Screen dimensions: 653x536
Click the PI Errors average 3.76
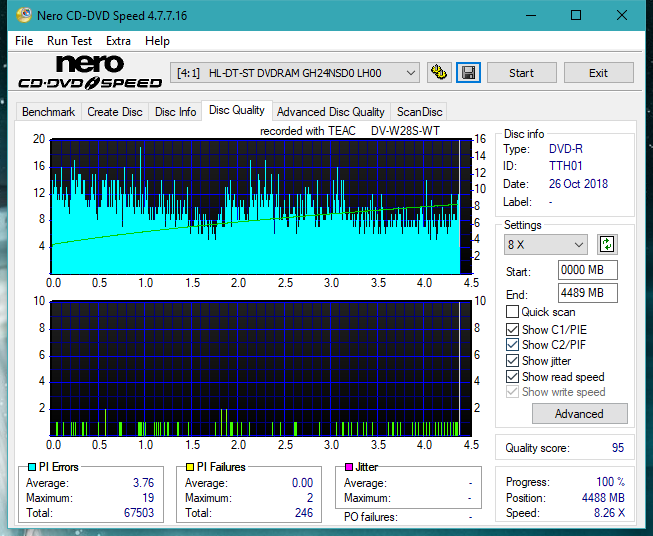(143, 482)
